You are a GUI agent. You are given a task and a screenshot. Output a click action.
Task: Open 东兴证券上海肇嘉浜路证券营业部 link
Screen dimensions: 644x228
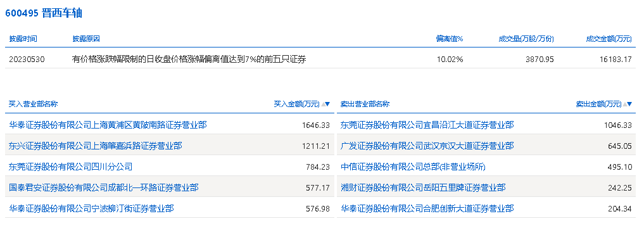95,146
